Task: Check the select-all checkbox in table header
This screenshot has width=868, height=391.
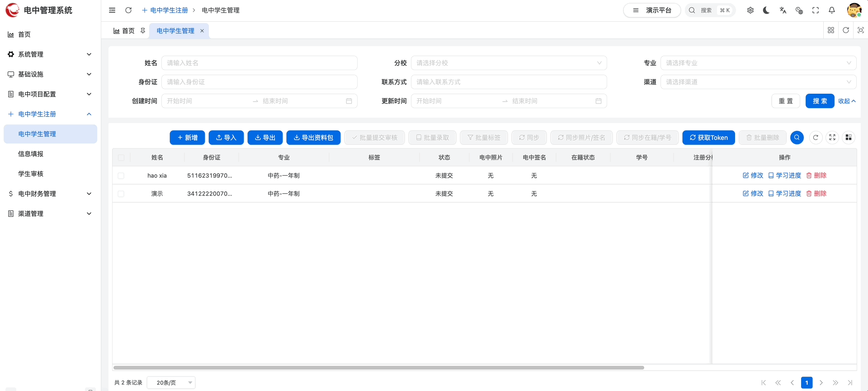Action: pyautogui.click(x=121, y=157)
